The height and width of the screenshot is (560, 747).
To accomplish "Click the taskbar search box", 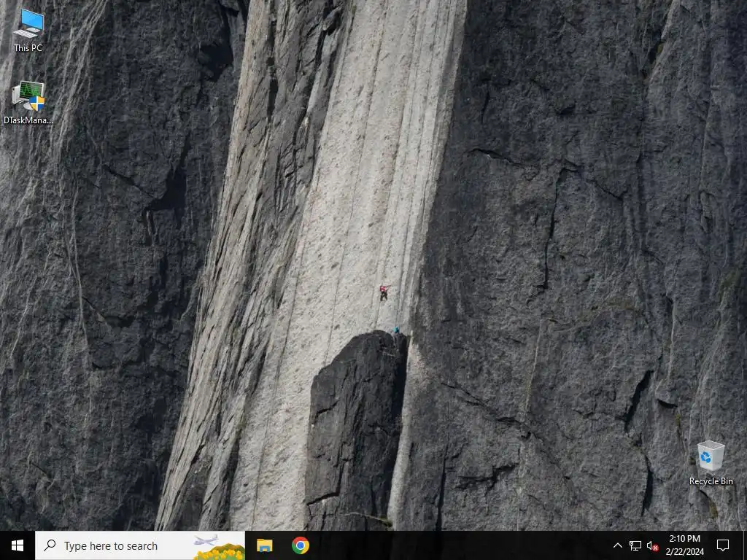I will pos(140,545).
